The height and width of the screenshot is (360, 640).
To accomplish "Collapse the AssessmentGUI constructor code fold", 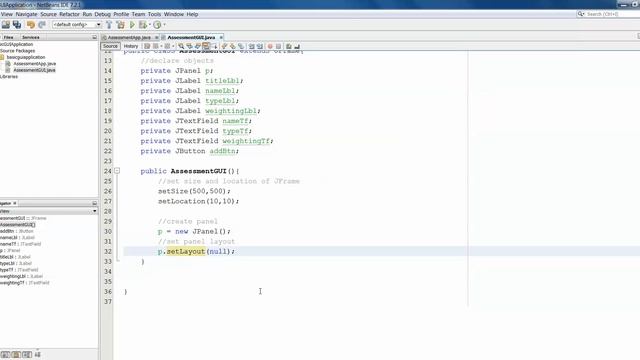I will click(117, 171).
